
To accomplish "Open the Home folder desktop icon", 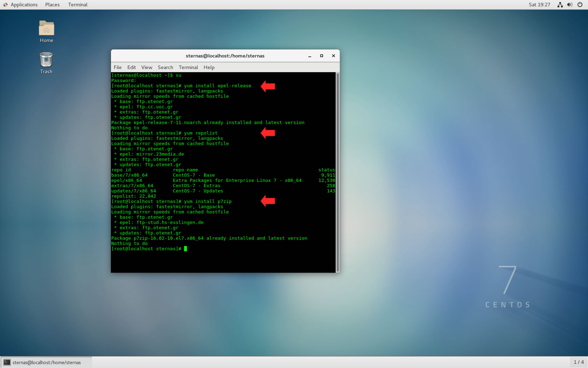I will [x=47, y=32].
